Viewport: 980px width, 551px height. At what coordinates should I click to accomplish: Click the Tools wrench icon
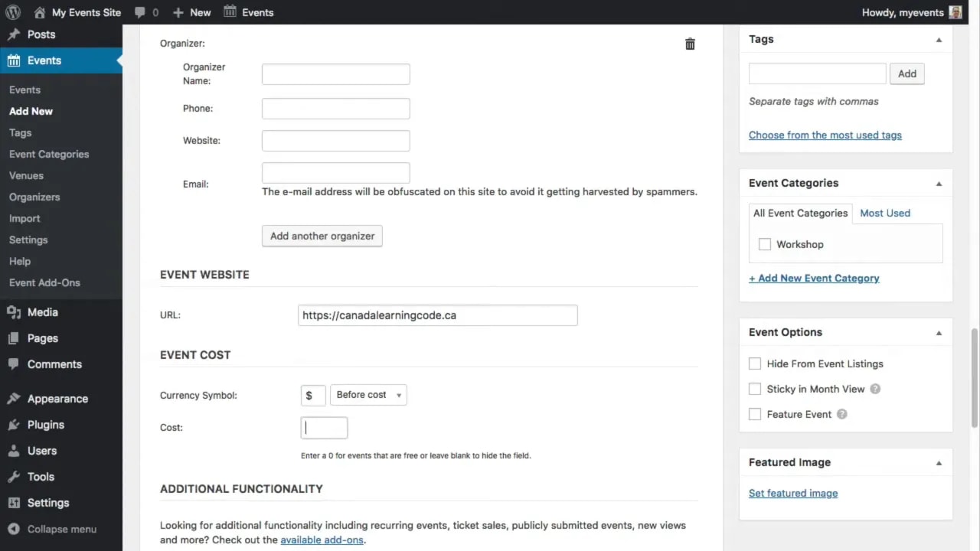point(14,477)
